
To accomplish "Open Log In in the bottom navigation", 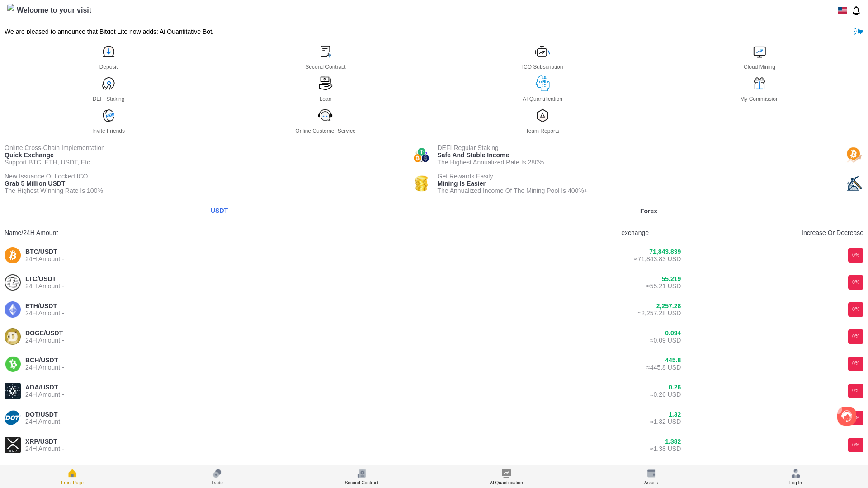I will tap(796, 477).
